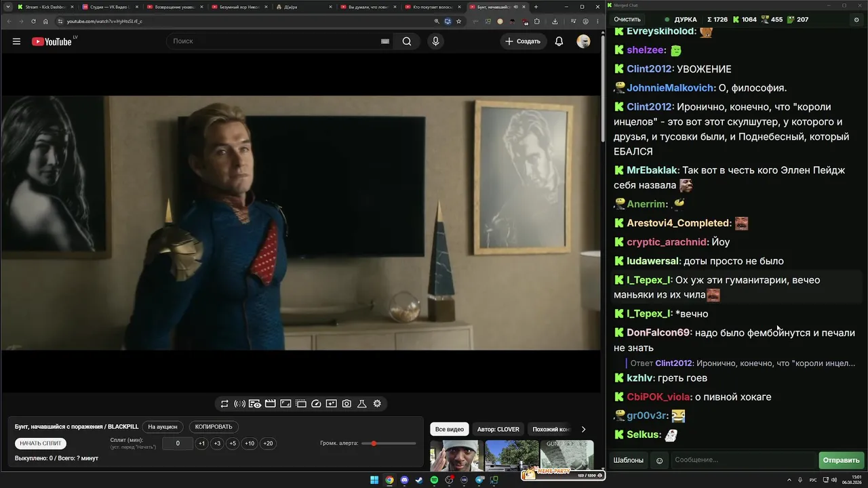
Task: Add +3 minutes to split
Action: tap(217, 444)
